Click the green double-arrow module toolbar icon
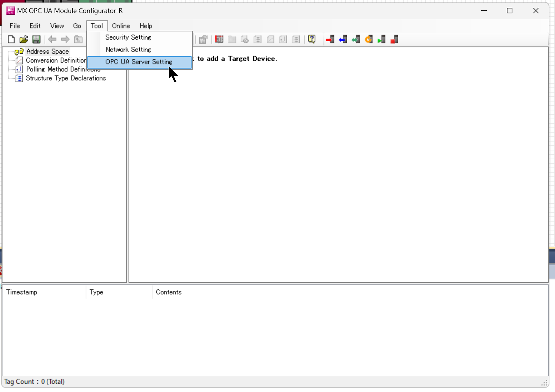Viewport: 555px width, 392px height. 356,39
